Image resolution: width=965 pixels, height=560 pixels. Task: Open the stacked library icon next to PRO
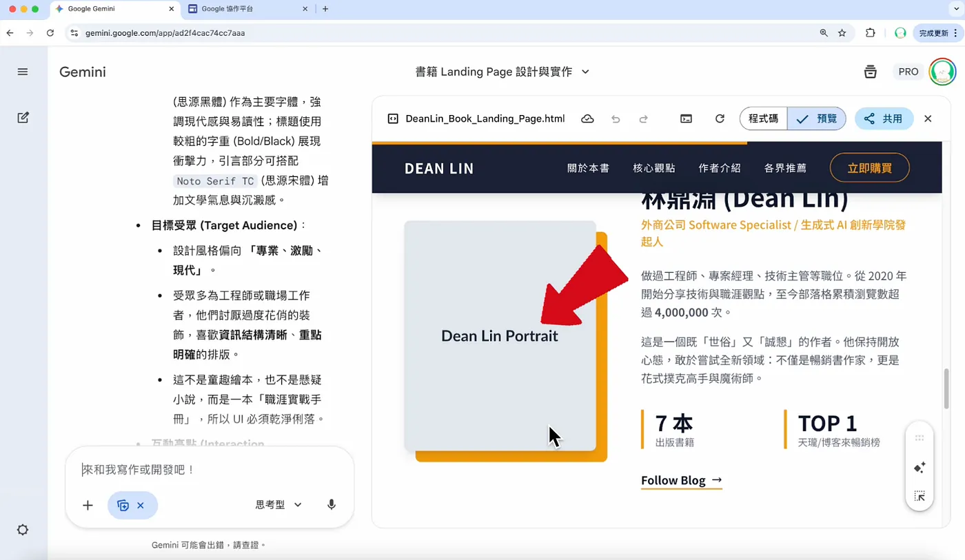[x=871, y=72]
